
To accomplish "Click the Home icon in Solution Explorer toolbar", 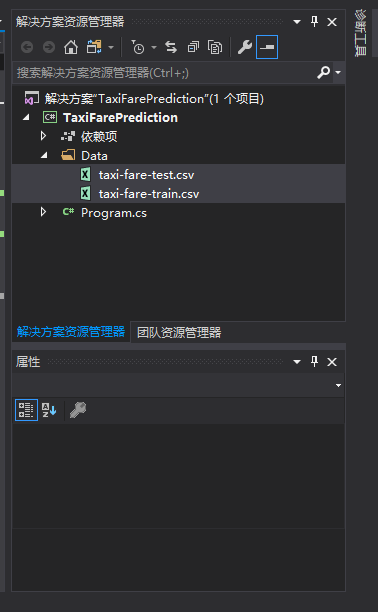I will (71, 47).
